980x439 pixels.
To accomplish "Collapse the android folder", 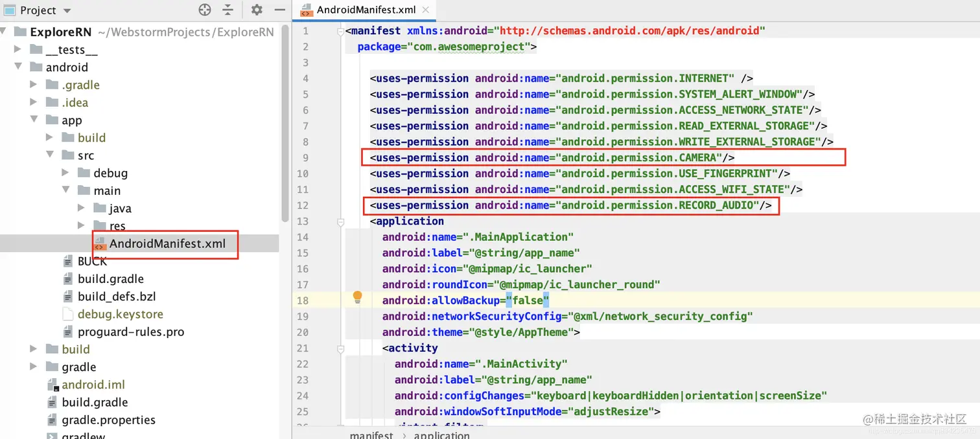I will 18,67.
